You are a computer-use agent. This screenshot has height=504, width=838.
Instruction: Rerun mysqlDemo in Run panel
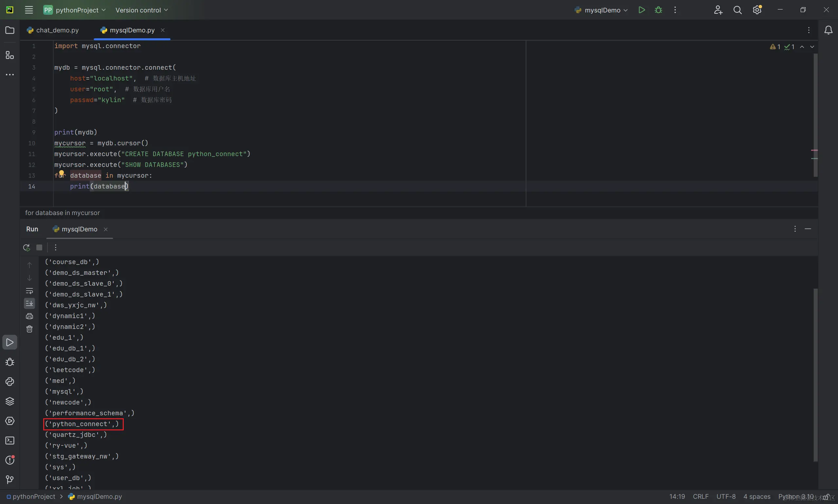(27, 248)
